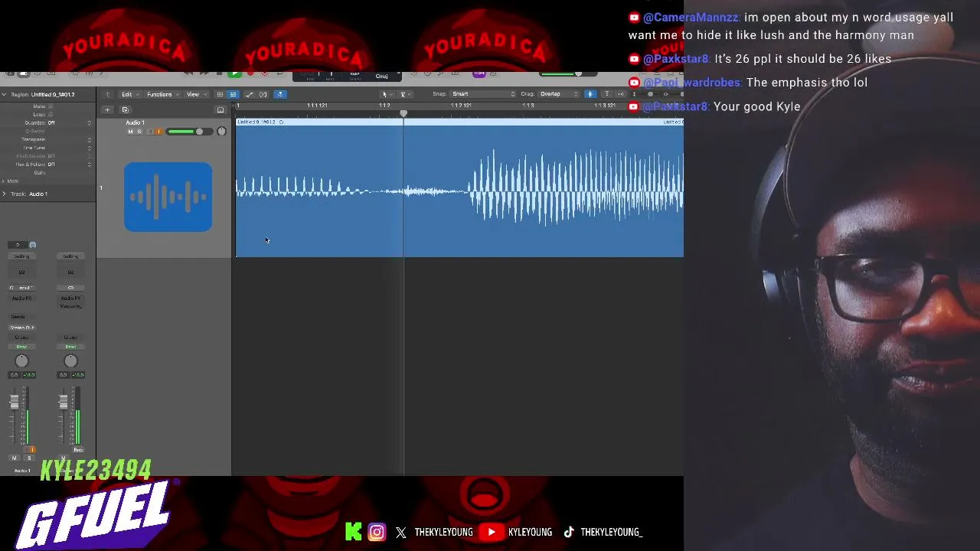This screenshot has height=551, width=980.
Task: Click the Kick logo in the stream overlay
Action: [354, 532]
